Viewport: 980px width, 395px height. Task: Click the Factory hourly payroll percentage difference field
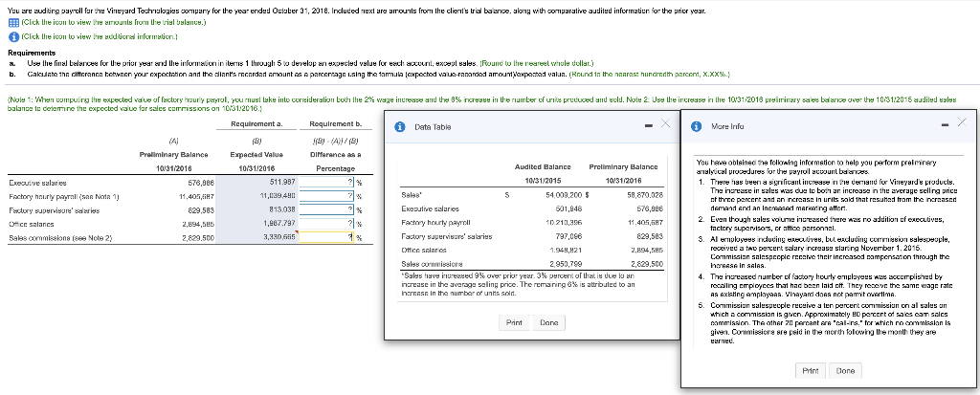[x=327, y=197]
